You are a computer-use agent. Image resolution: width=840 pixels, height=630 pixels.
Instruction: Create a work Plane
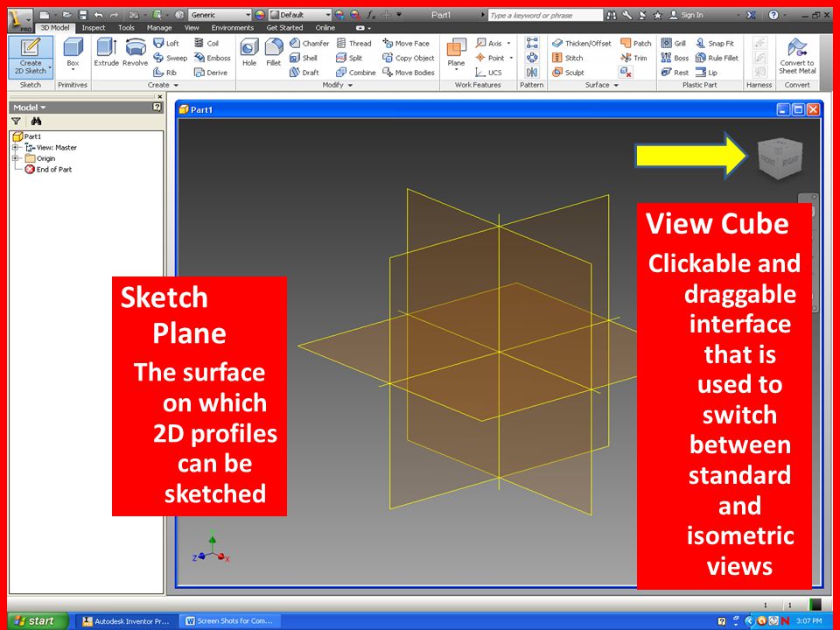(456, 53)
